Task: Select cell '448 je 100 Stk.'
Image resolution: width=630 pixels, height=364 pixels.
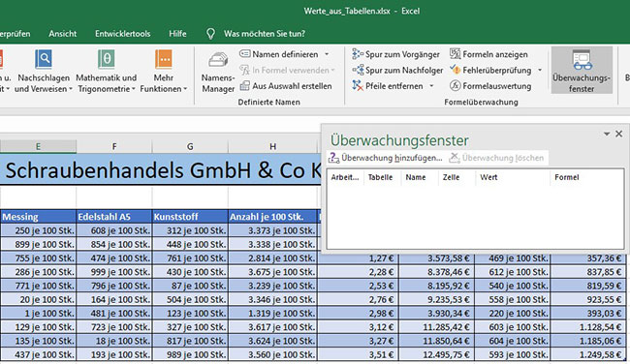Action: coord(190,244)
